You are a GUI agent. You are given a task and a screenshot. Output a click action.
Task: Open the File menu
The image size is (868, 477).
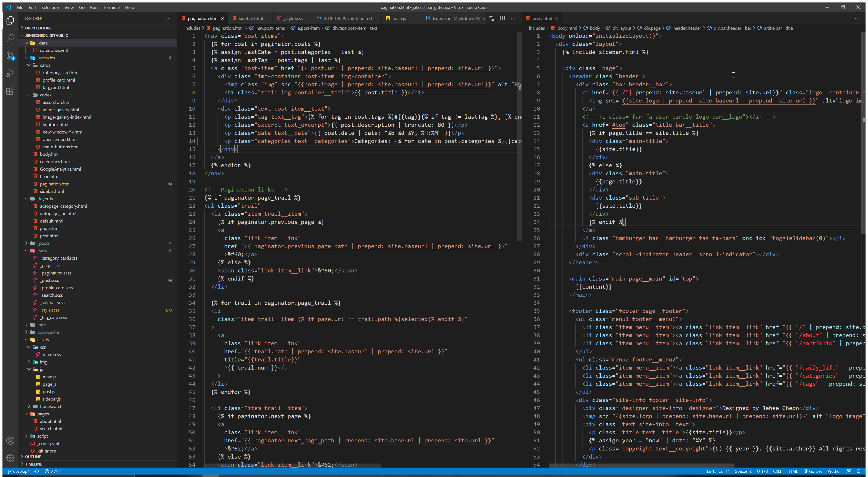[20, 7]
